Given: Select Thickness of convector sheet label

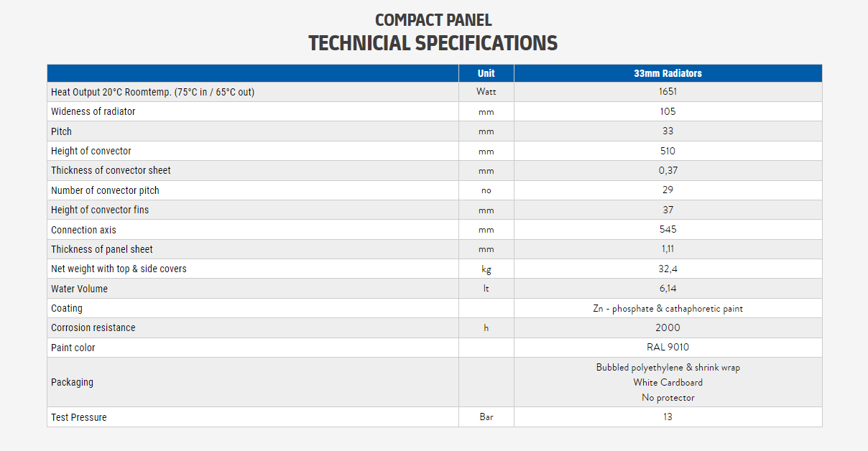Looking at the screenshot, I should click(111, 170).
